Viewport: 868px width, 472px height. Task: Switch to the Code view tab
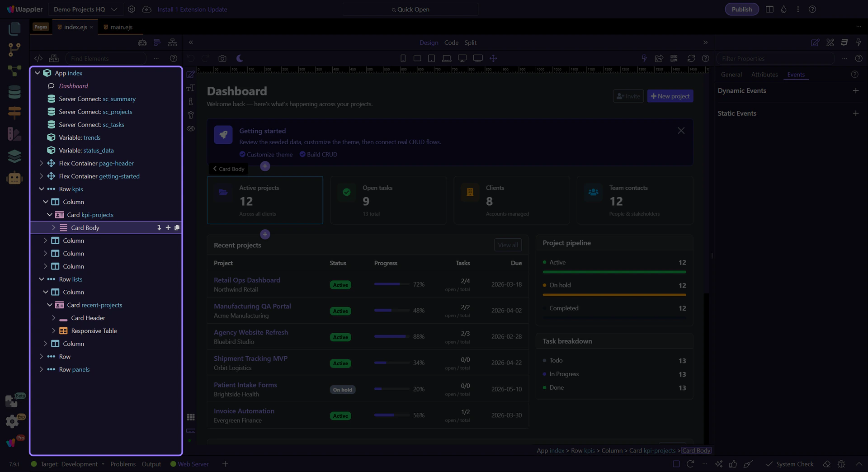click(x=451, y=42)
